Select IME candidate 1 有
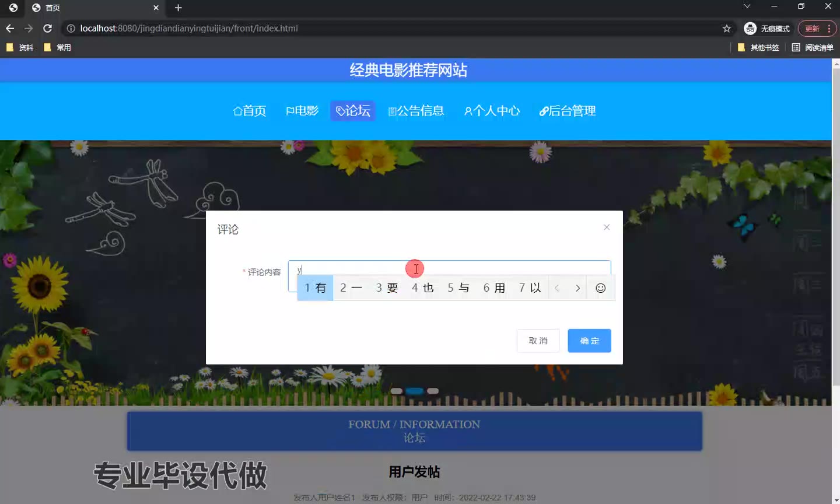 (x=315, y=288)
